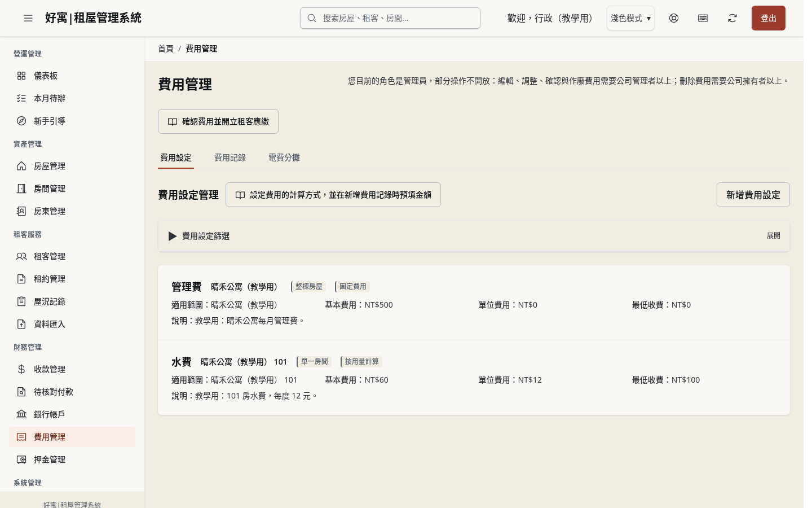Focus the 搜索房屋、租客、房間 search field
Screen dimensions: 812x508
(x=390, y=18)
